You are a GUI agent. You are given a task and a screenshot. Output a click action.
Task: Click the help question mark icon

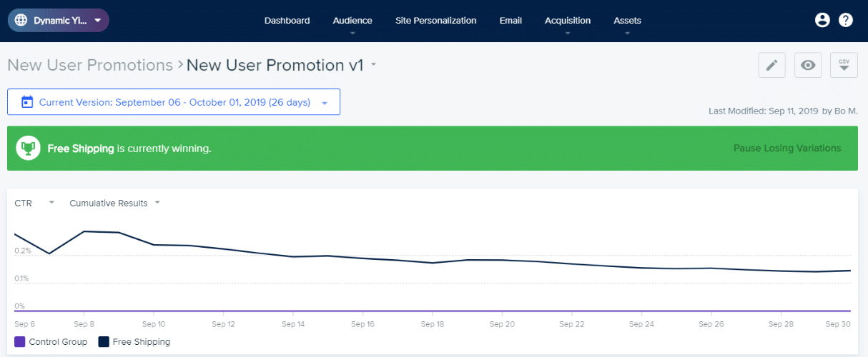tap(846, 20)
